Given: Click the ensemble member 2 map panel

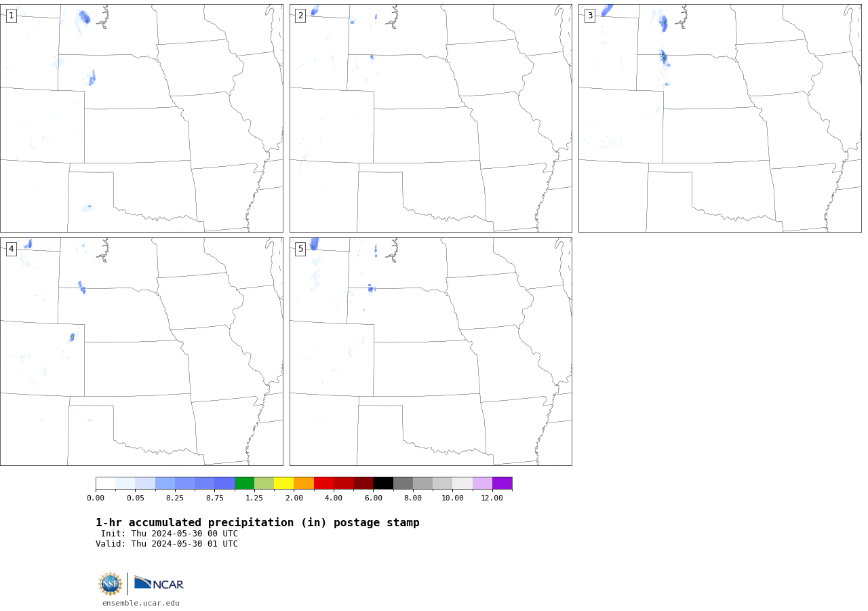Looking at the screenshot, I should tap(431, 118).
